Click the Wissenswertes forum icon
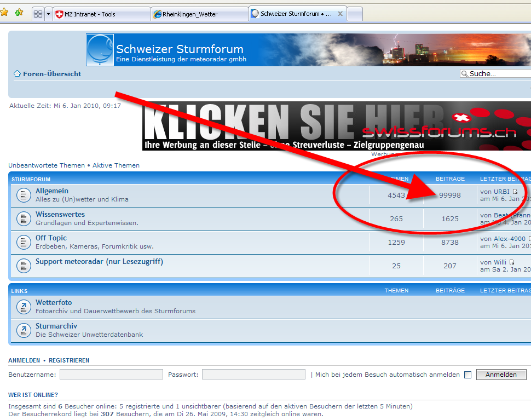 click(24, 219)
